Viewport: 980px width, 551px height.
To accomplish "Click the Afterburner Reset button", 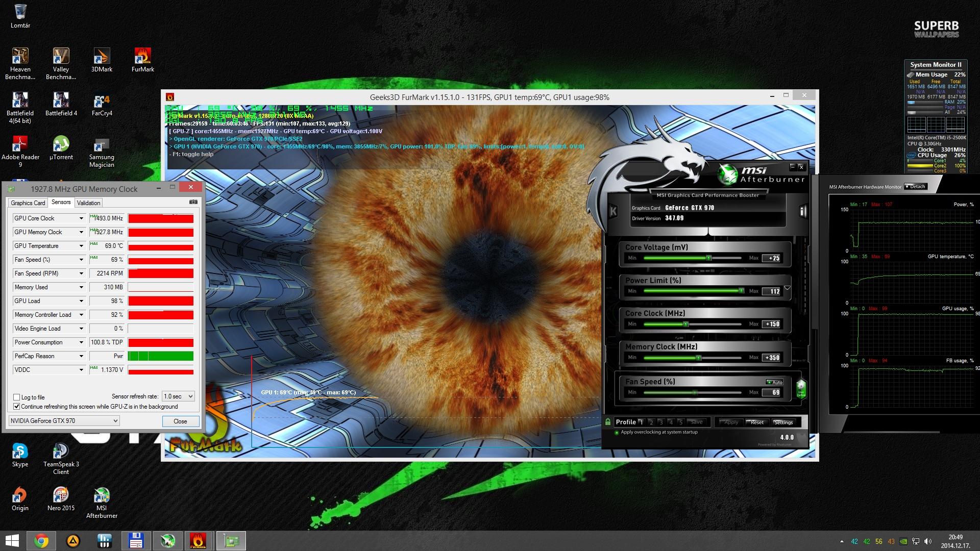I will point(757,422).
